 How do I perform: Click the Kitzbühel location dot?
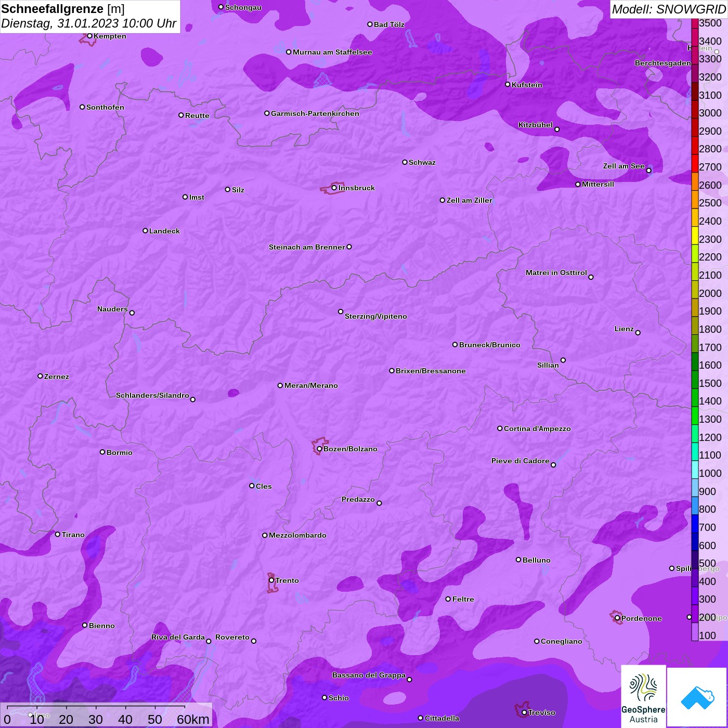[x=557, y=129]
